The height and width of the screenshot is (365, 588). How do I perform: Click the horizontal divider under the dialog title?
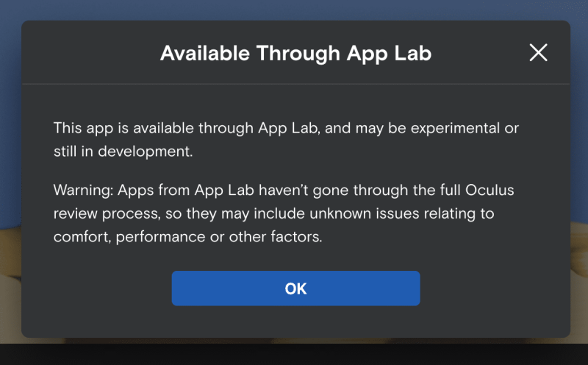296,84
